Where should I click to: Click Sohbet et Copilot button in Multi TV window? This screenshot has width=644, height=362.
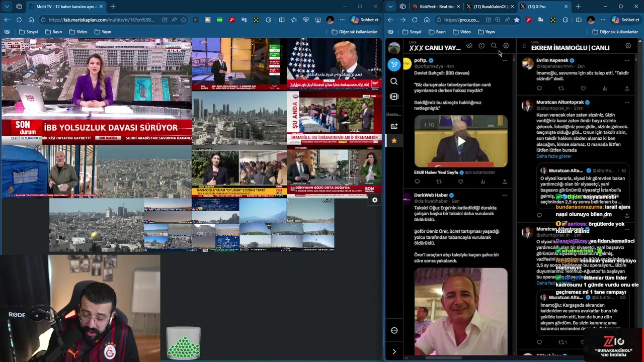365,20
